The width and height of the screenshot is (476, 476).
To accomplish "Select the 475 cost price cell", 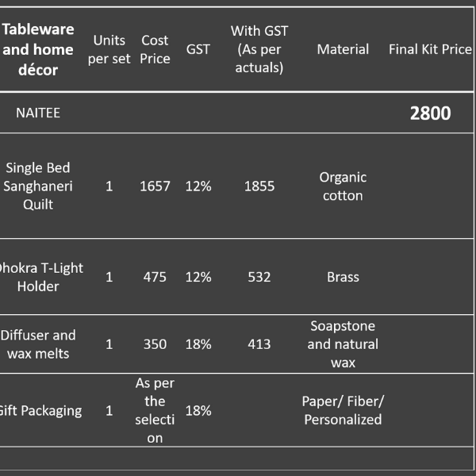I will pyautogui.click(x=155, y=277).
